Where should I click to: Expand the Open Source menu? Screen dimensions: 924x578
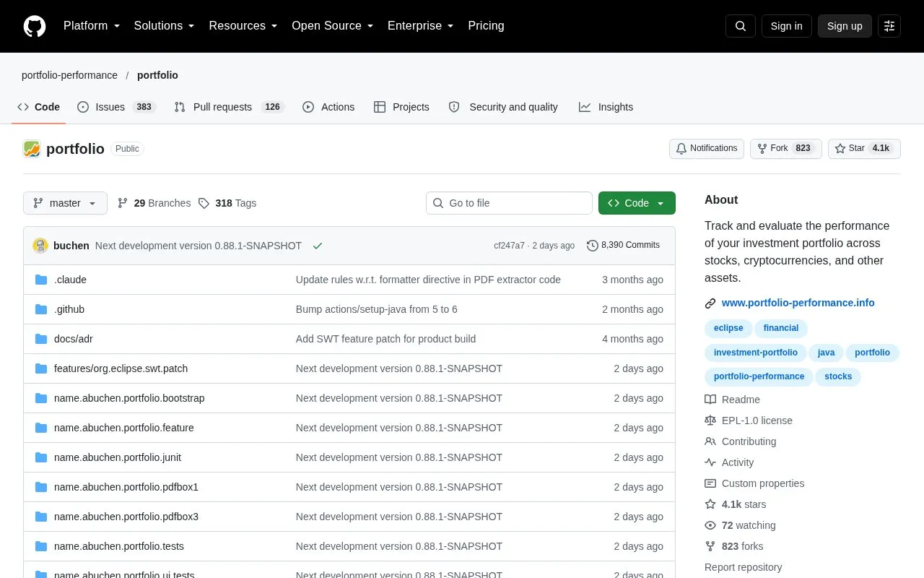pyautogui.click(x=333, y=26)
